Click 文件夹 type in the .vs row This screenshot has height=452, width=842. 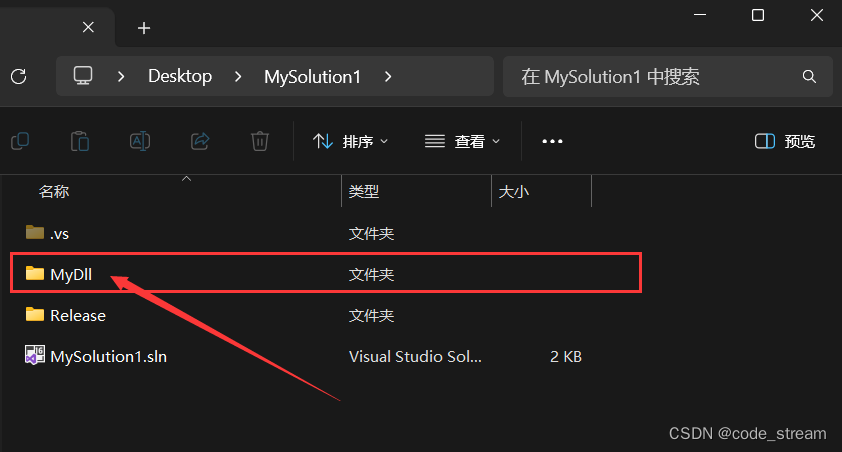coord(371,234)
